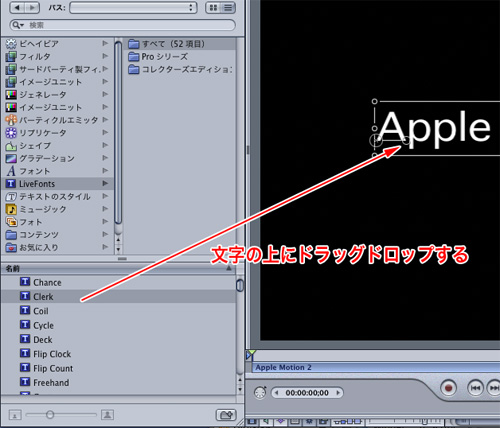Go forward with the right arrow button

point(32,7)
